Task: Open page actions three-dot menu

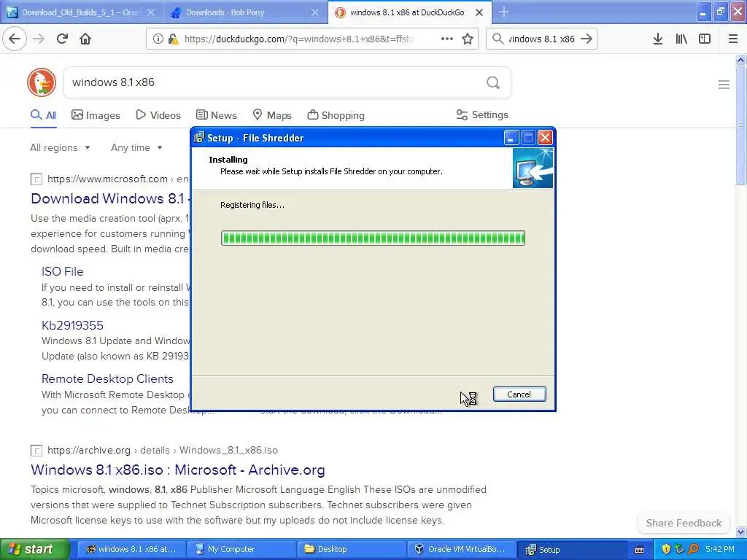Action: click(x=447, y=39)
